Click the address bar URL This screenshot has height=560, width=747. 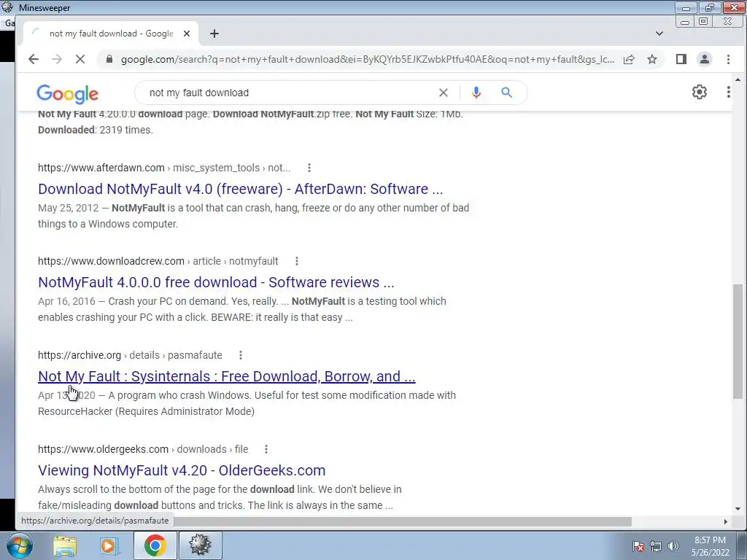[368, 59]
